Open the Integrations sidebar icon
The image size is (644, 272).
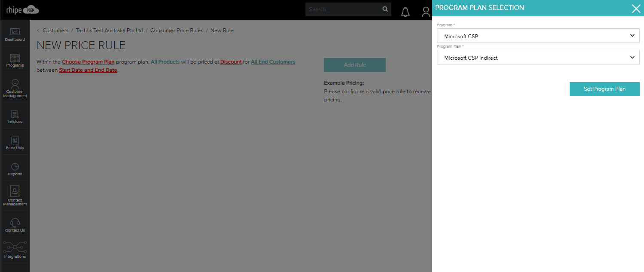pos(15,250)
